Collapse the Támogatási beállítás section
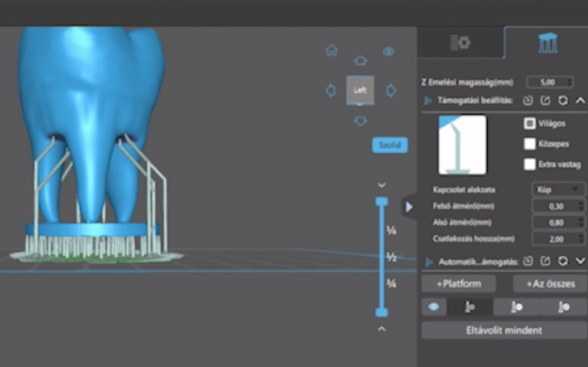 (580, 101)
